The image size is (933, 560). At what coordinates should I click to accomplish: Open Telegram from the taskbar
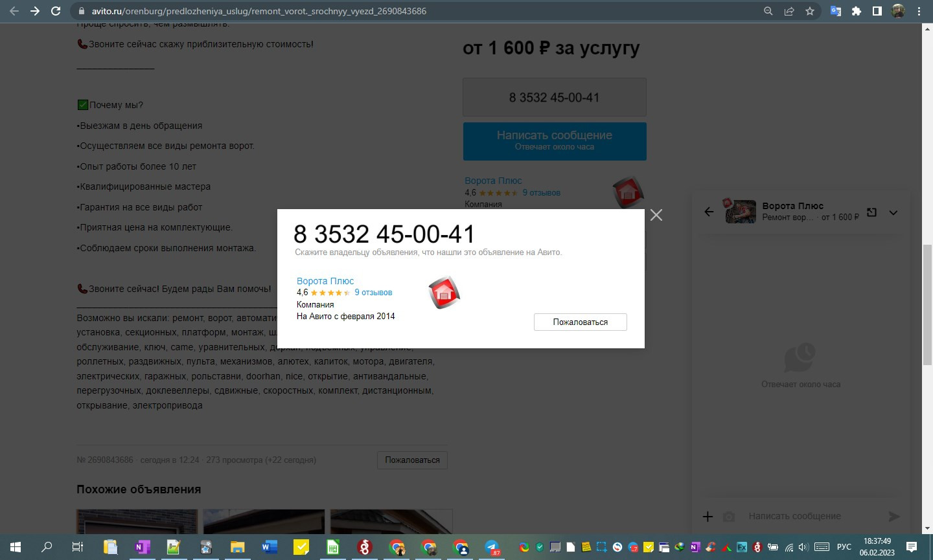coord(492,547)
